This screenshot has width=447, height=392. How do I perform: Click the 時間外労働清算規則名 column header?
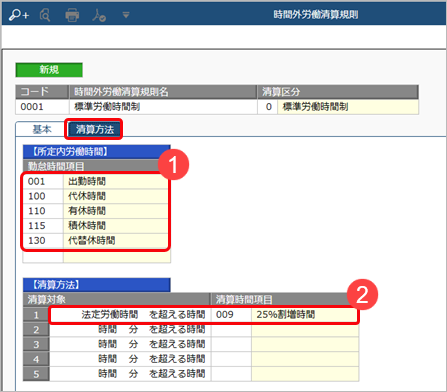pyautogui.click(x=163, y=92)
